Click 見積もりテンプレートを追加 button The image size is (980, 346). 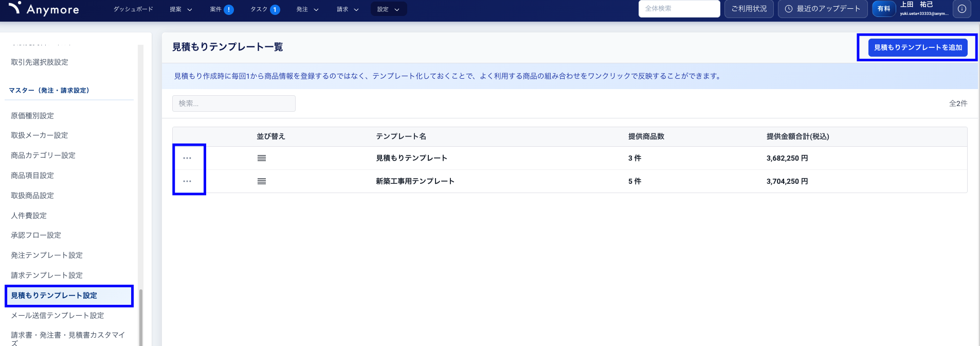[x=918, y=47]
